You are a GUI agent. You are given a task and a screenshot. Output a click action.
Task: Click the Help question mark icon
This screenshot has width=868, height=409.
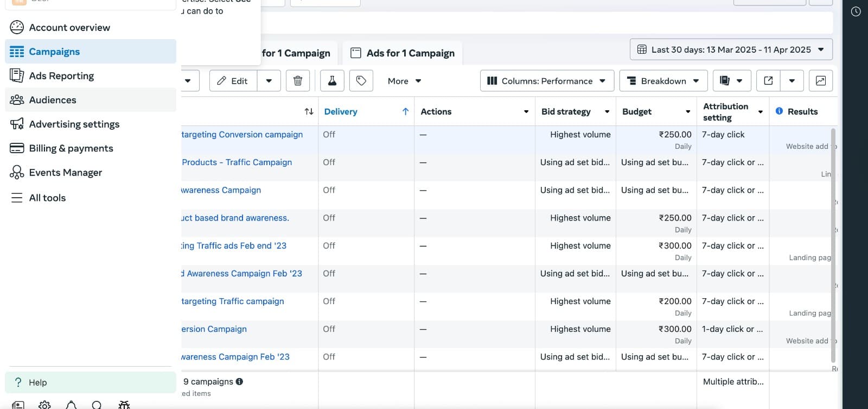pos(18,382)
